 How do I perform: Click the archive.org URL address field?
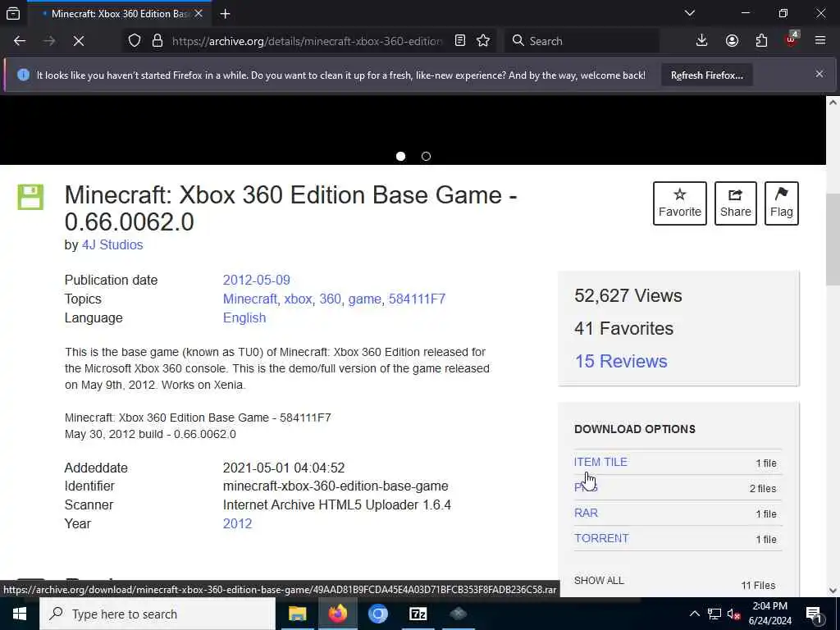pos(307,41)
